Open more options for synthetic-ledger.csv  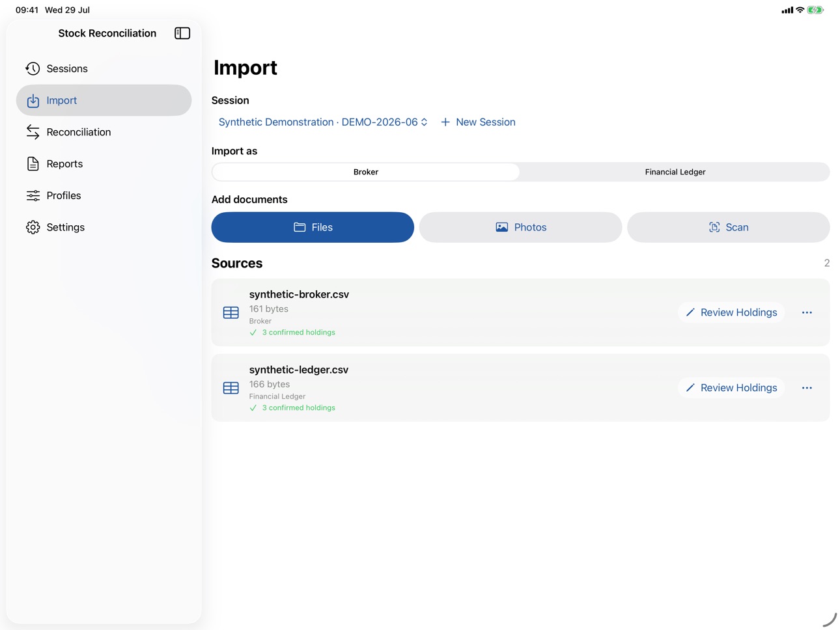pos(807,388)
